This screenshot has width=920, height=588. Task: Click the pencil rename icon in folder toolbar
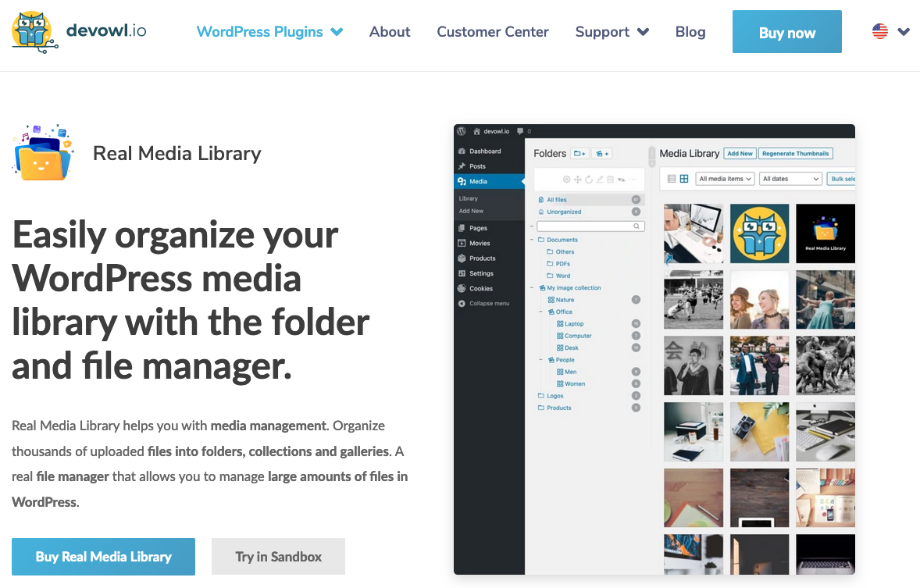(x=600, y=180)
